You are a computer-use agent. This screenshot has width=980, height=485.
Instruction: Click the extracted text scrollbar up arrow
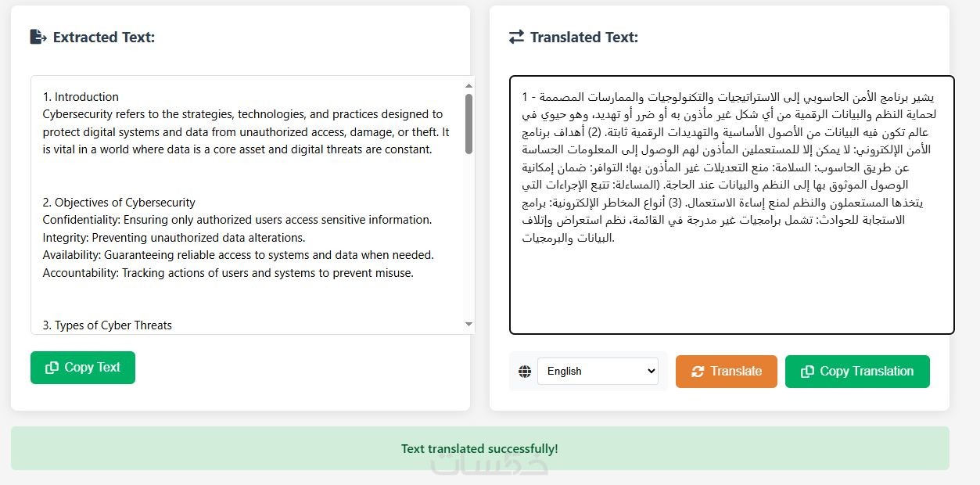pos(469,85)
